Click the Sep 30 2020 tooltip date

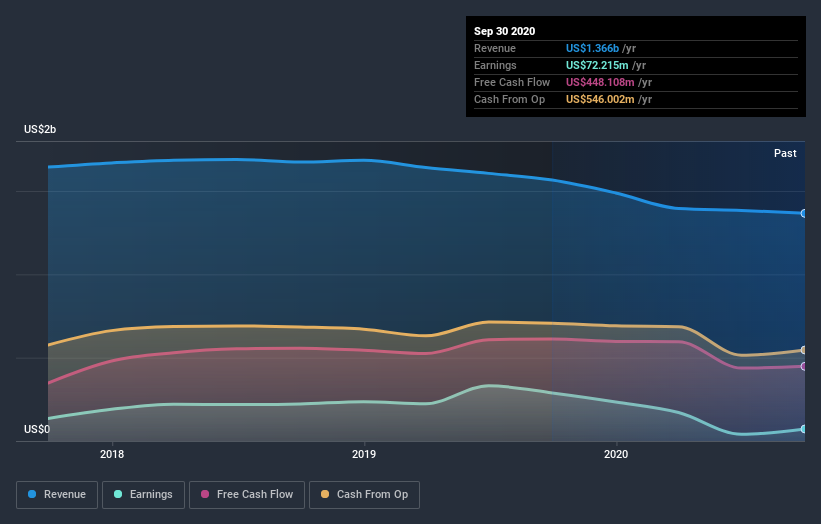click(x=504, y=31)
